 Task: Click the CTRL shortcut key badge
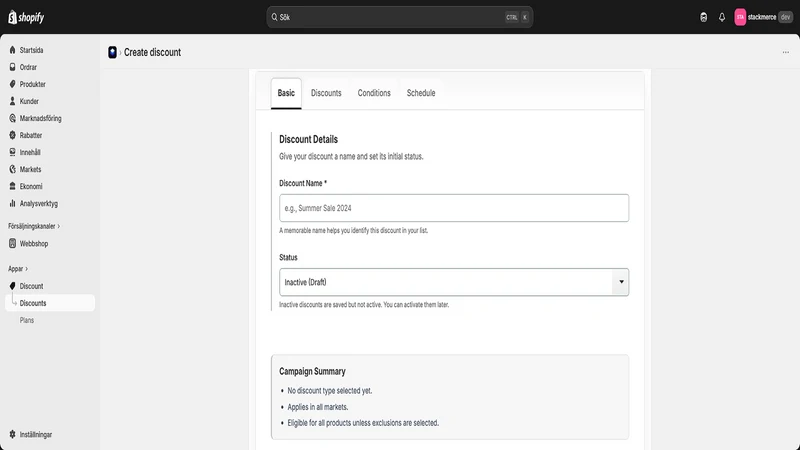click(x=511, y=17)
